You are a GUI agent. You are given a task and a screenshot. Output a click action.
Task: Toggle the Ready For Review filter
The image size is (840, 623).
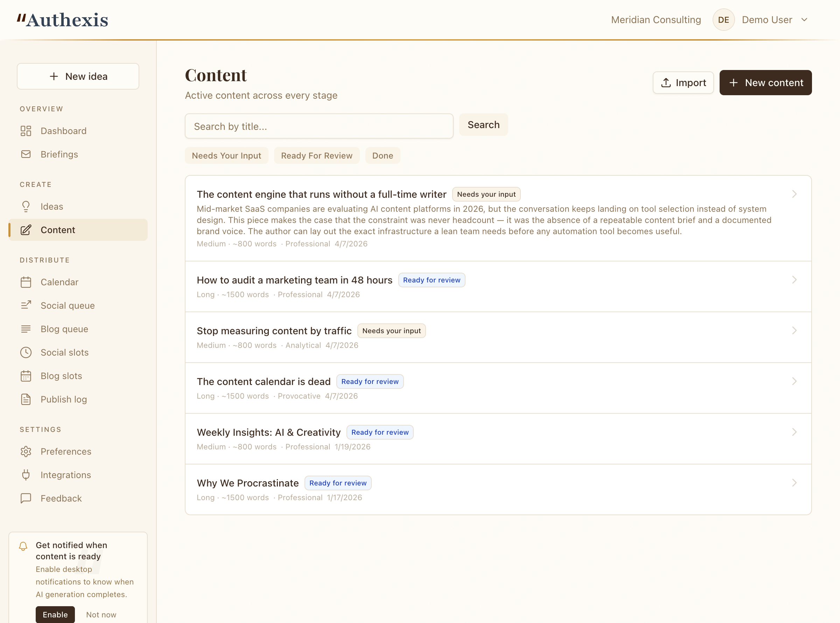coord(316,156)
